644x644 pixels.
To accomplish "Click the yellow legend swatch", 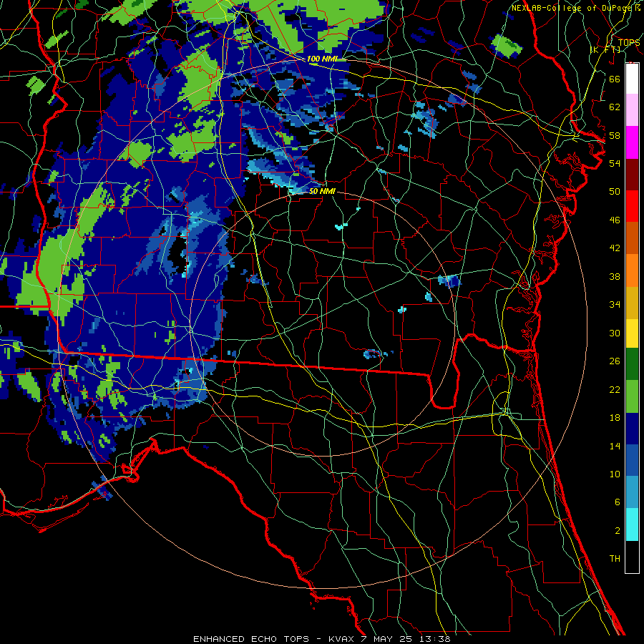I will tap(632, 333).
